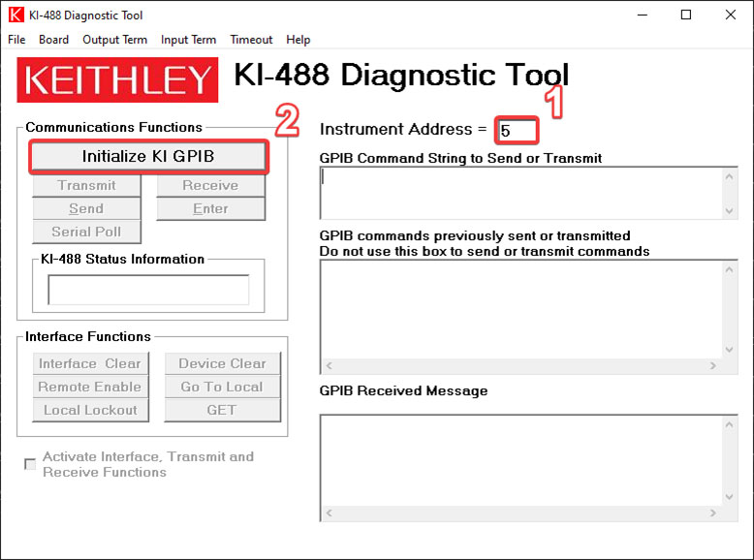Open the Input Term menu
Screen dimensions: 754x560
(188, 40)
